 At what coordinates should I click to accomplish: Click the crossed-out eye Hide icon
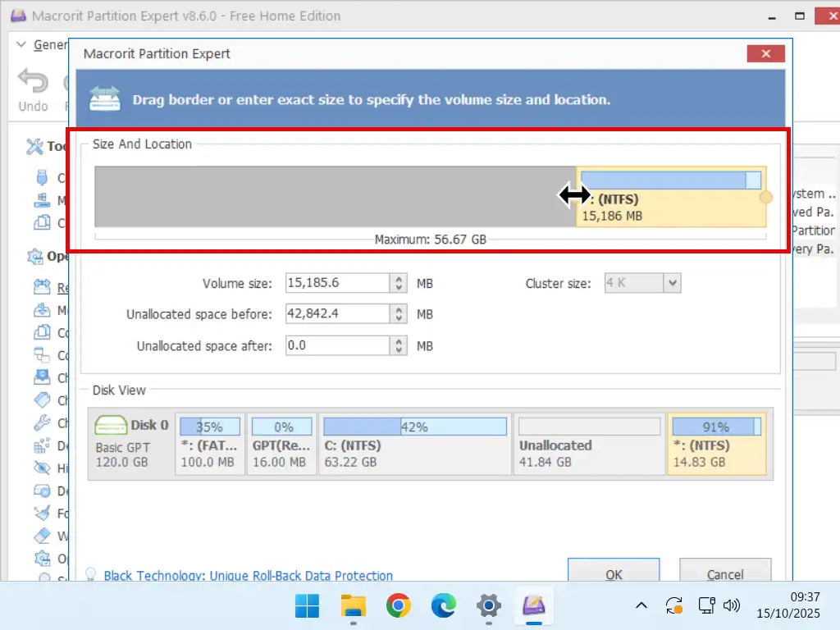42,468
